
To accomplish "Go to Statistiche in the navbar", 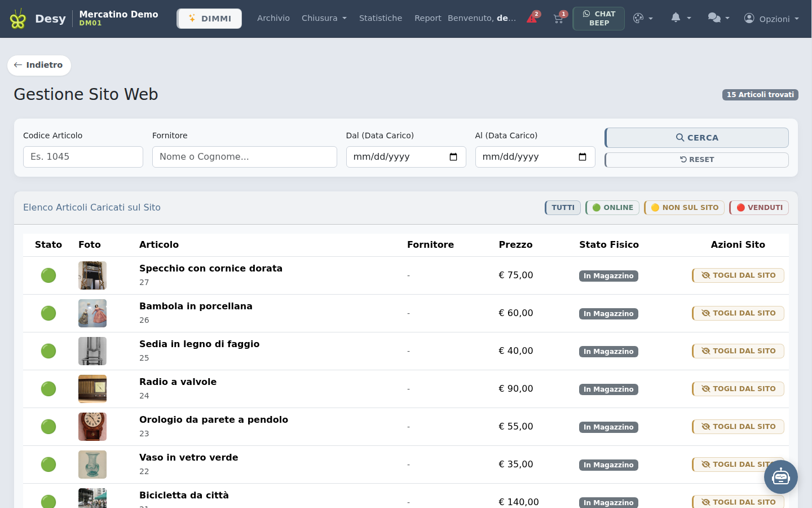I will click(x=381, y=18).
